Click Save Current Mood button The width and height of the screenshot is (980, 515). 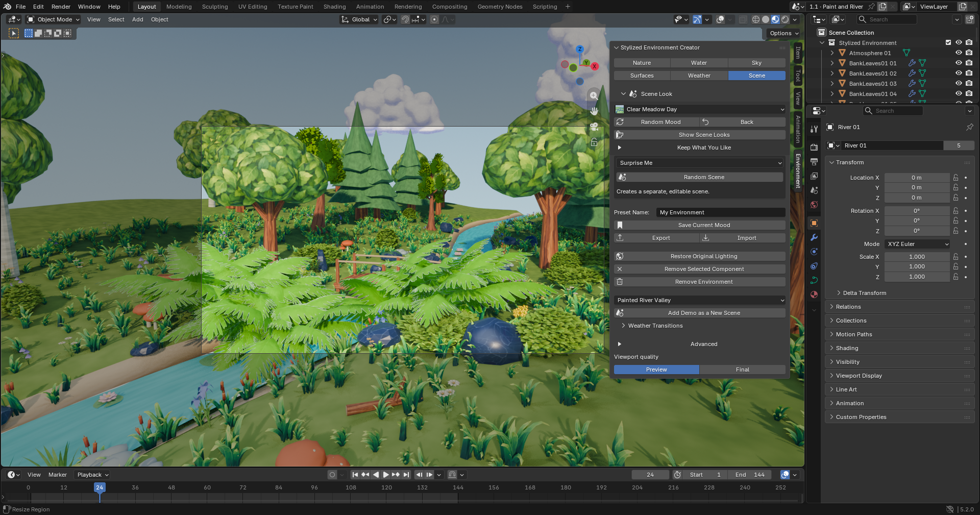tap(700, 225)
